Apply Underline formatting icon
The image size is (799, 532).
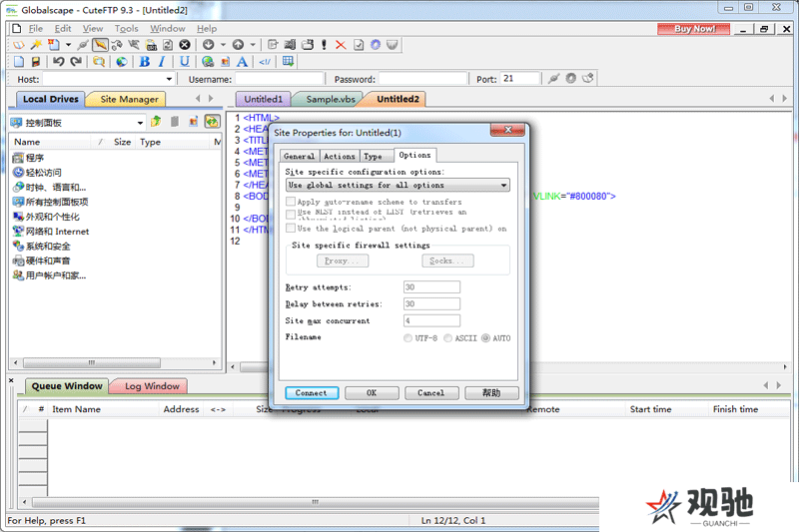[x=185, y=62]
